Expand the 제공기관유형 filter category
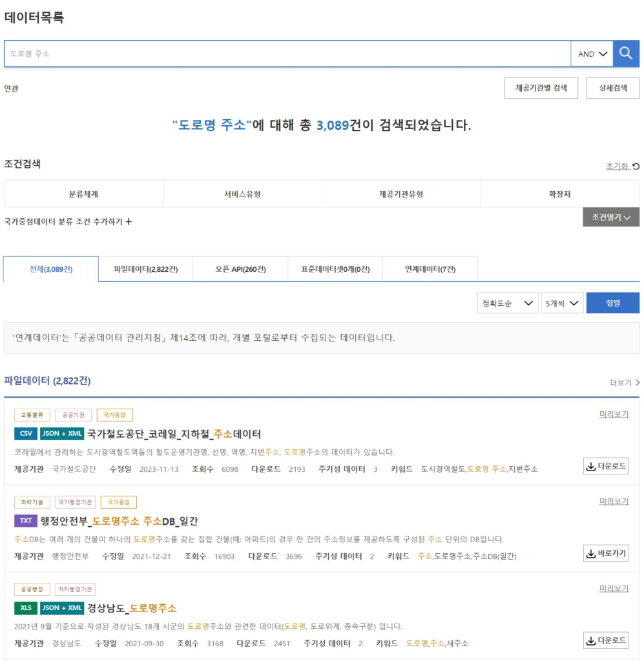The height and width of the screenshot is (661, 644). pos(401,194)
